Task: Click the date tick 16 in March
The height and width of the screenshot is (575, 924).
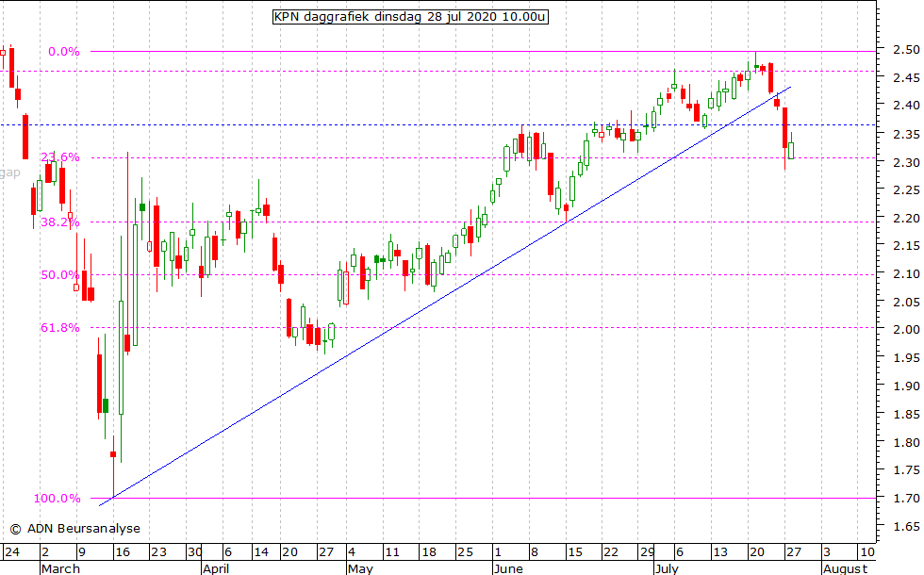Action: 122,552
